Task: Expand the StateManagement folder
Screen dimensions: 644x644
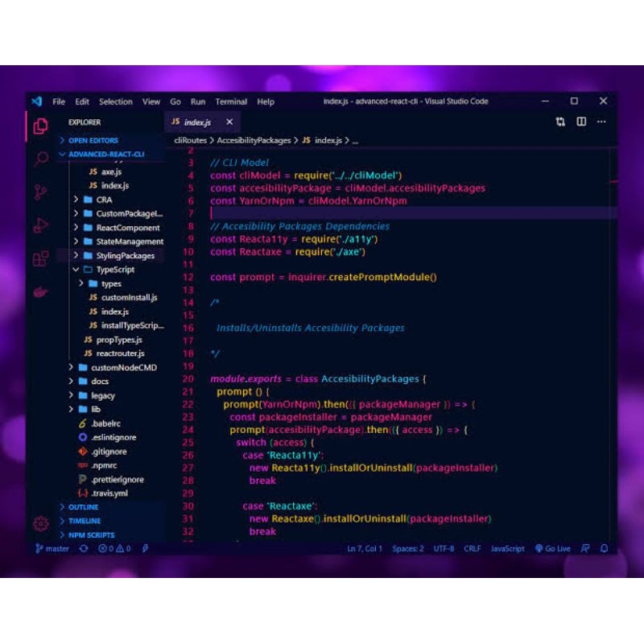Action: tap(129, 242)
